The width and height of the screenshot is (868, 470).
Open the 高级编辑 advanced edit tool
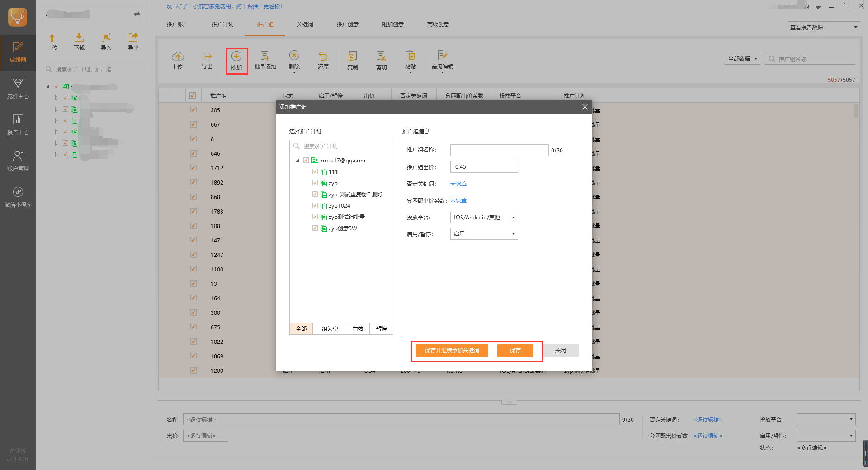(x=443, y=61)
